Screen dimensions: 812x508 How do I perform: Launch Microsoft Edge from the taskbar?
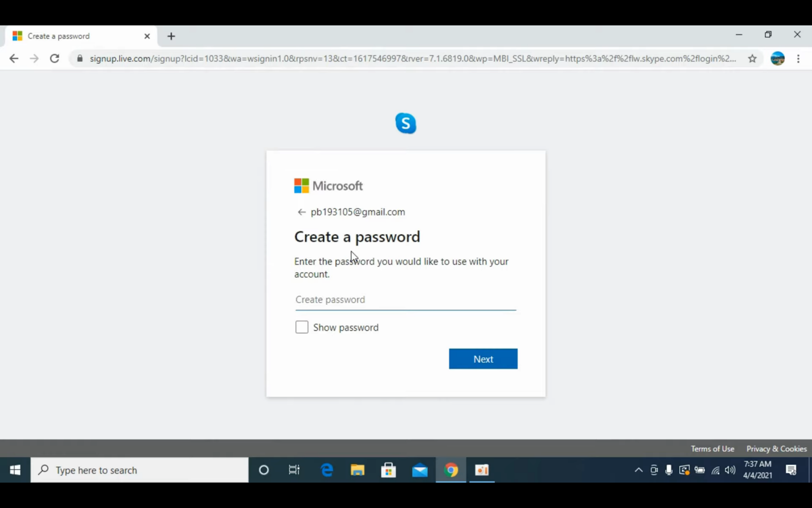click(x=327, y=470)
